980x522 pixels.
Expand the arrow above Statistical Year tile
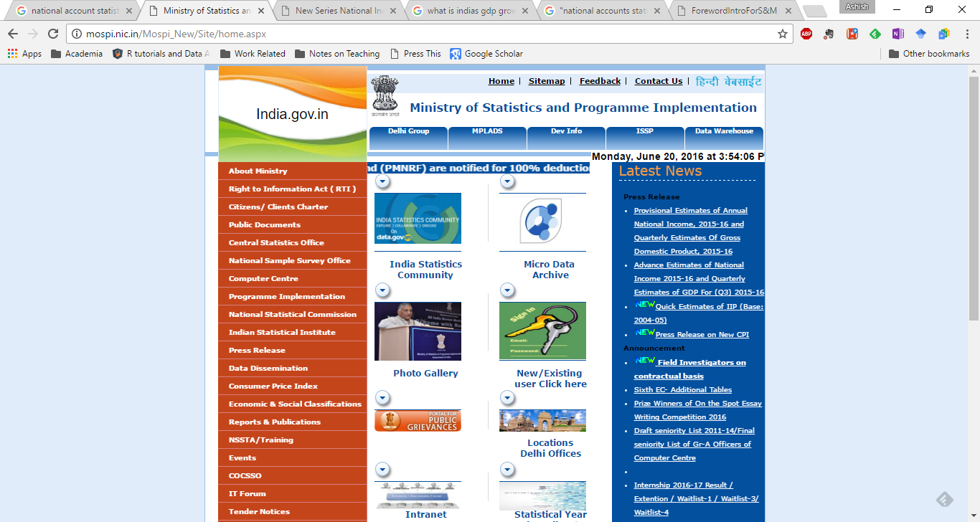[x=507, y=470]
